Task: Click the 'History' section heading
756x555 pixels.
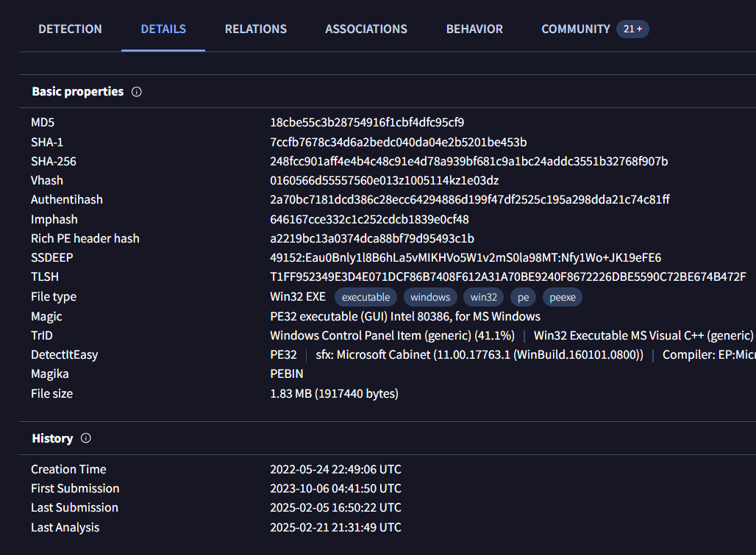Action: click(52, 438)
